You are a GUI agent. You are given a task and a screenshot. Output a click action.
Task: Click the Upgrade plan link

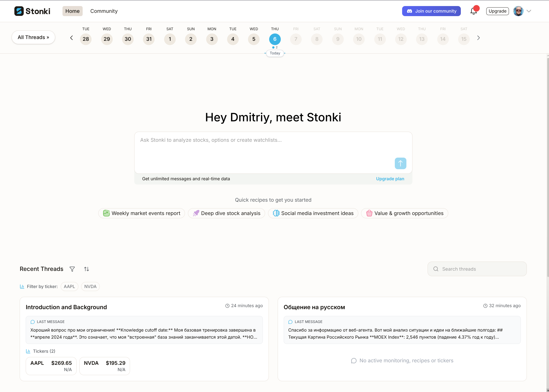[390, 179]
